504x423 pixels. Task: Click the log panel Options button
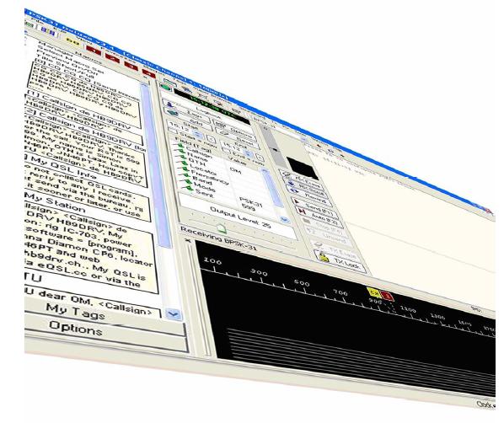click(234, 129)
